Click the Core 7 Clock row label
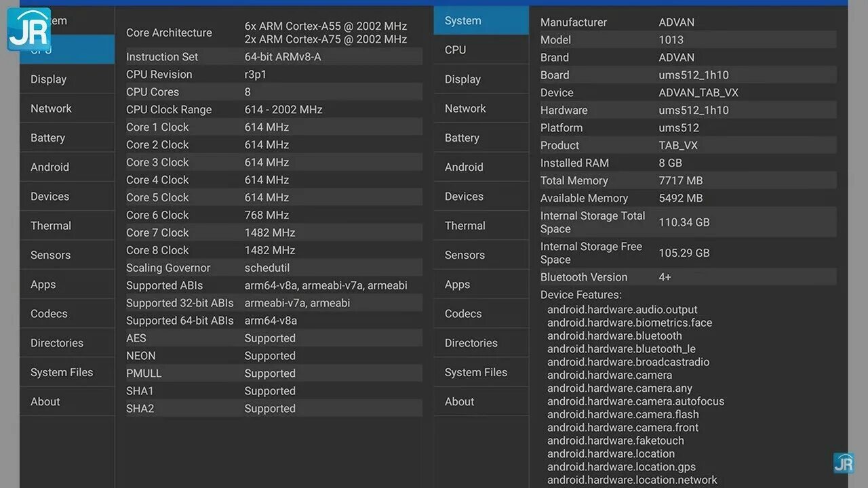The height and width of the screenshot is (488, 868). click(157, 232)
